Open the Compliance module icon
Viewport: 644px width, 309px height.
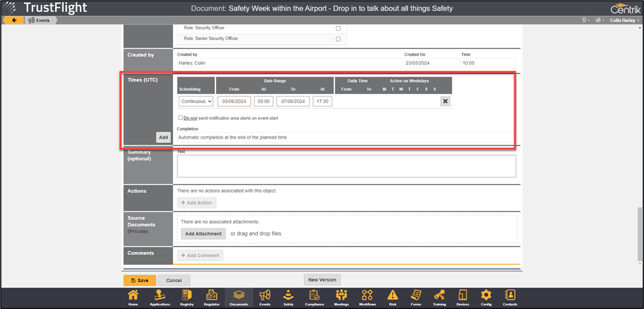coord(314,297)
